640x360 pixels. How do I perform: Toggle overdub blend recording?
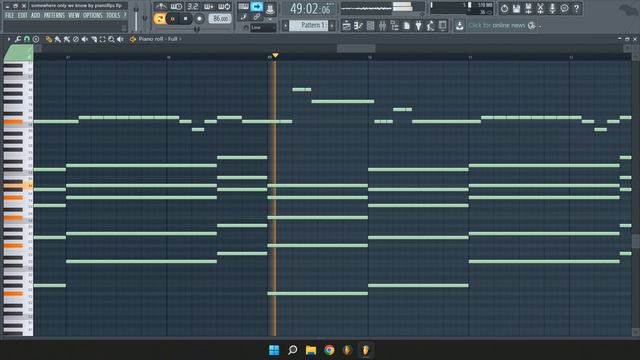(x=208, y=7)
